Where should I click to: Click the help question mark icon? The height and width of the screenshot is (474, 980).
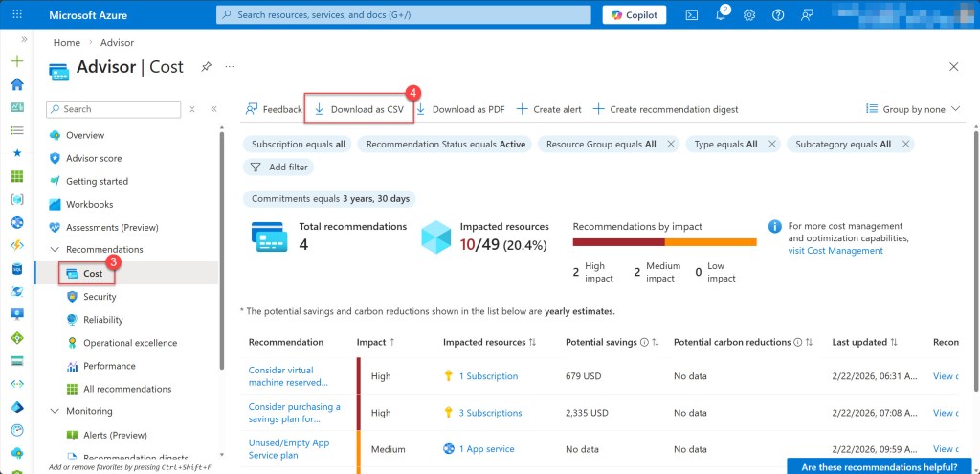[x=778, y=15]
